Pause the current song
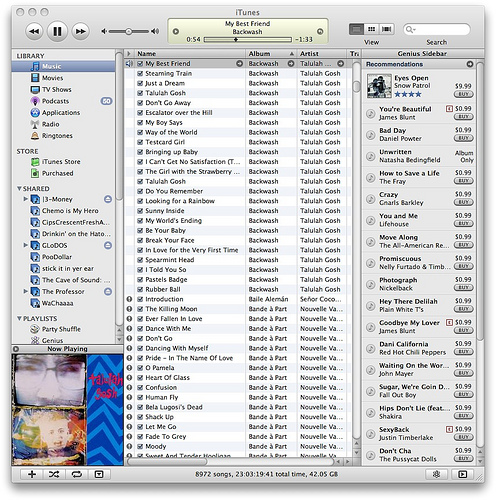Image resolution: width=496 pixels, height=500 pixels. pyautogui.click(x=57, y=31)
